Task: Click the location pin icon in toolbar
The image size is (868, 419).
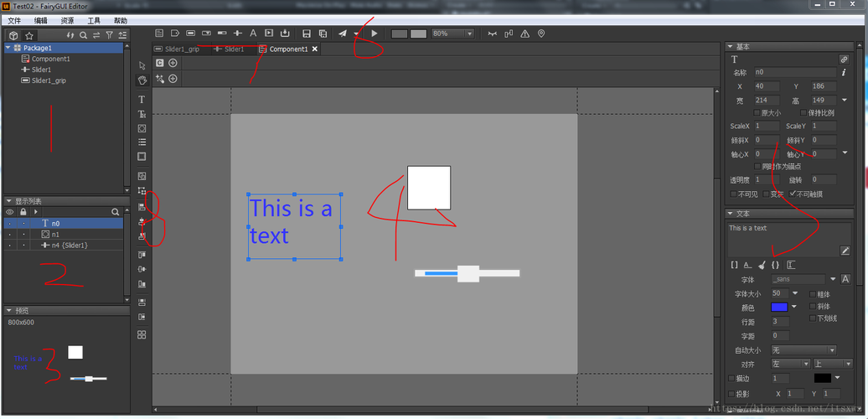Action: click(x=541, y=34)
